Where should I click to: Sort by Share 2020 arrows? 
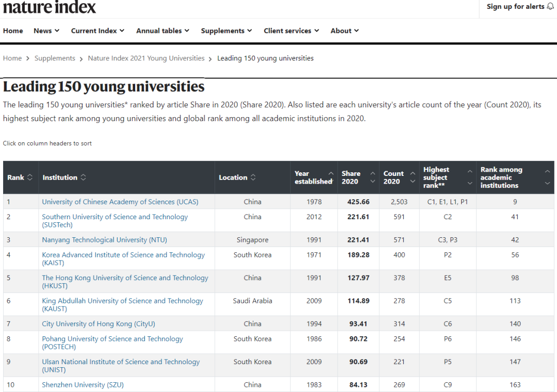click(373, 177)
